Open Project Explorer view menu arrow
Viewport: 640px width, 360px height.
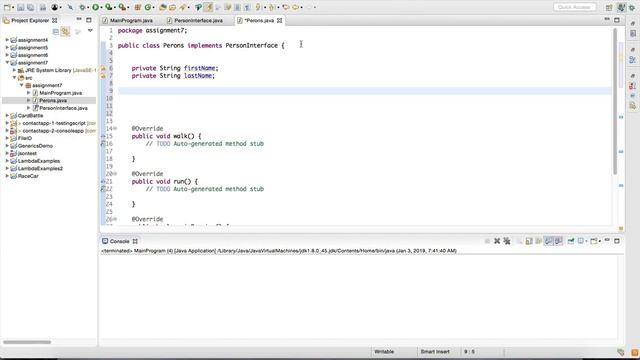click(90, 31)
